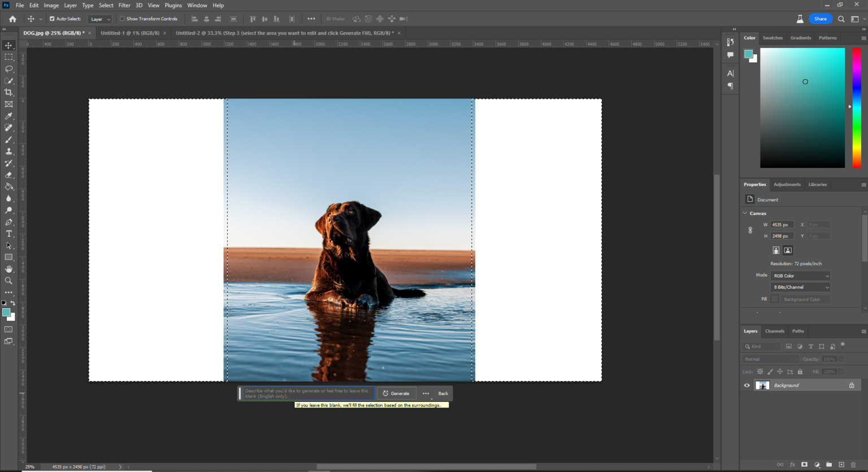Click the hue slider in Color panel
Screen dimensions: 868x472
pyautogui.click(x=857, y=107)
